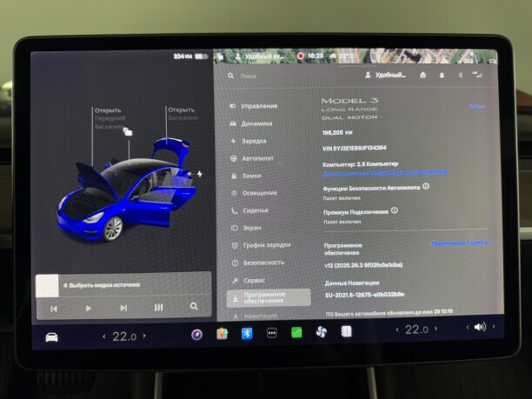Open notifications bell icon

[442, 75]
